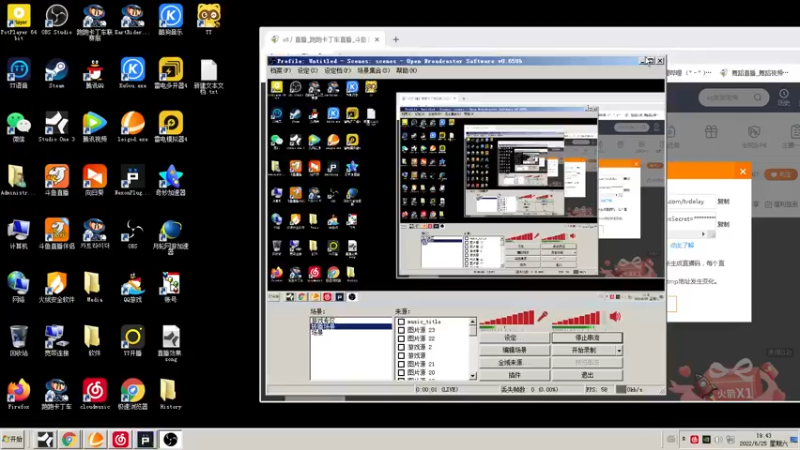Viewport: 800px width, 450px height.
Task: Open QQ游戏 shortcut on the desktop
Action: pyautogui.click(x=133, y=288)
